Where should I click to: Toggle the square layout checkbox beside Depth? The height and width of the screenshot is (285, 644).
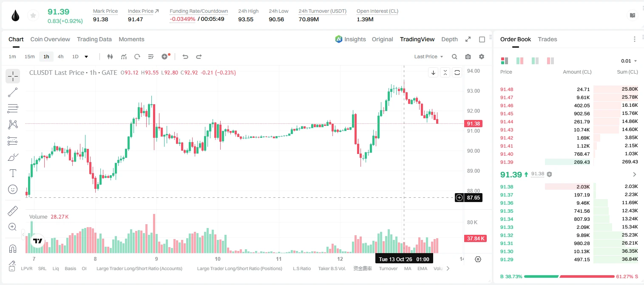[x=482, y=40]
